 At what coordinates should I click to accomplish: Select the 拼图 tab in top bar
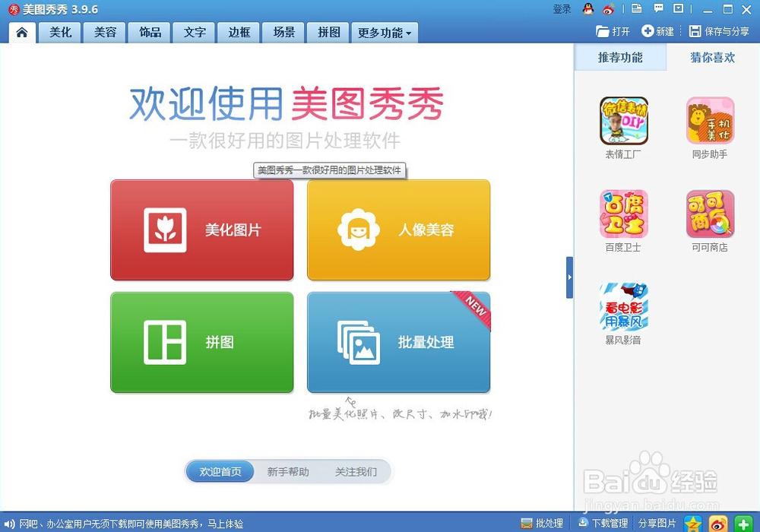pos(328,33)
